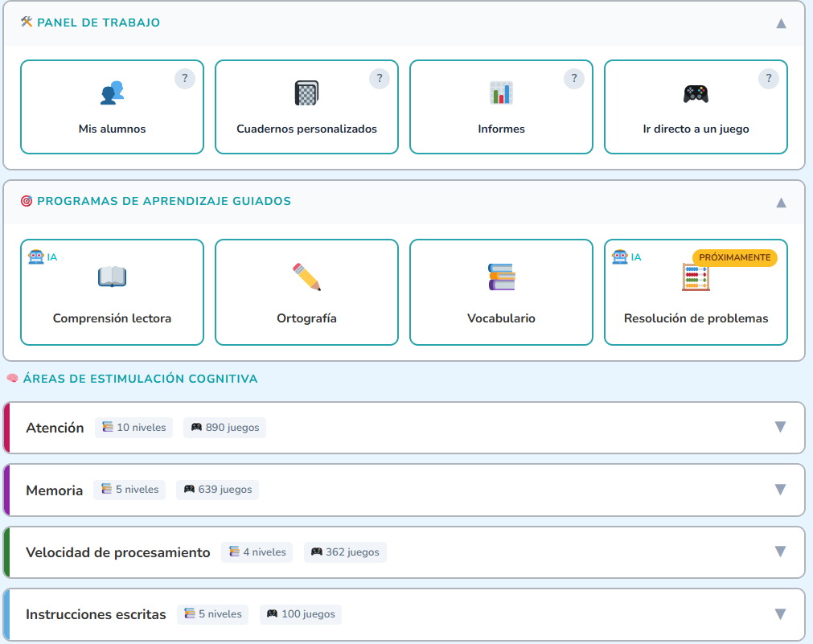
Task: Click the Atención area title
Action: pyautogui.click(x=55, y=427)
